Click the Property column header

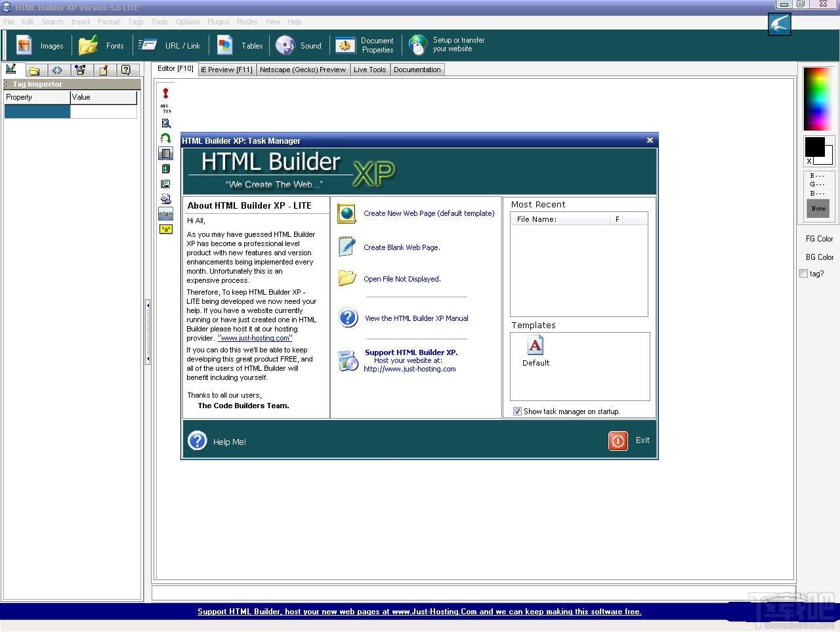click(x=37, y=97)
